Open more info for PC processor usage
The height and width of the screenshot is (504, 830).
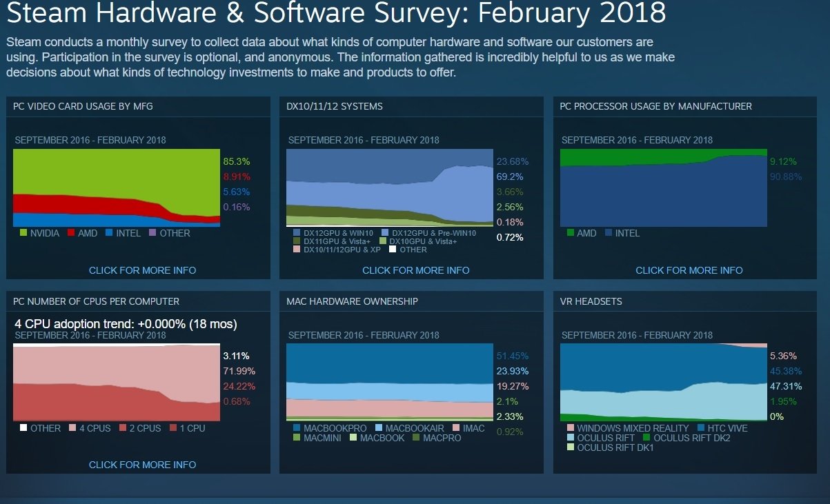[689, 270]
